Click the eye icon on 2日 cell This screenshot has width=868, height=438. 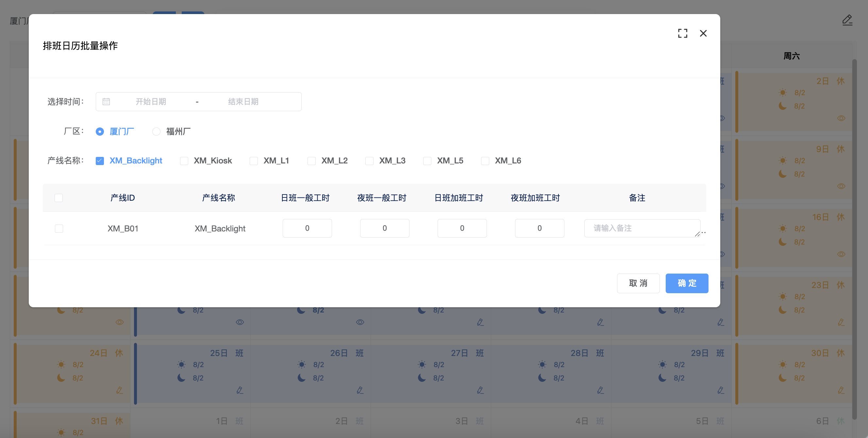[841, 118]
